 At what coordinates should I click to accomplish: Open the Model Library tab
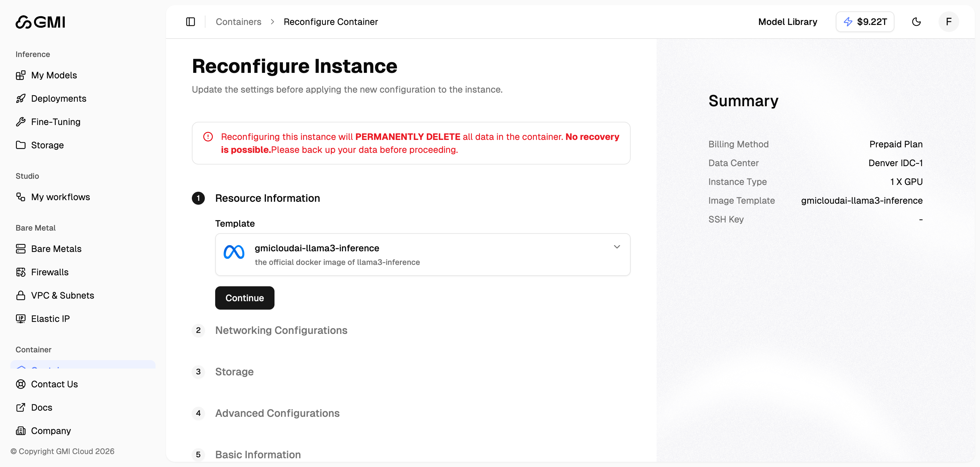pos(787,22)
